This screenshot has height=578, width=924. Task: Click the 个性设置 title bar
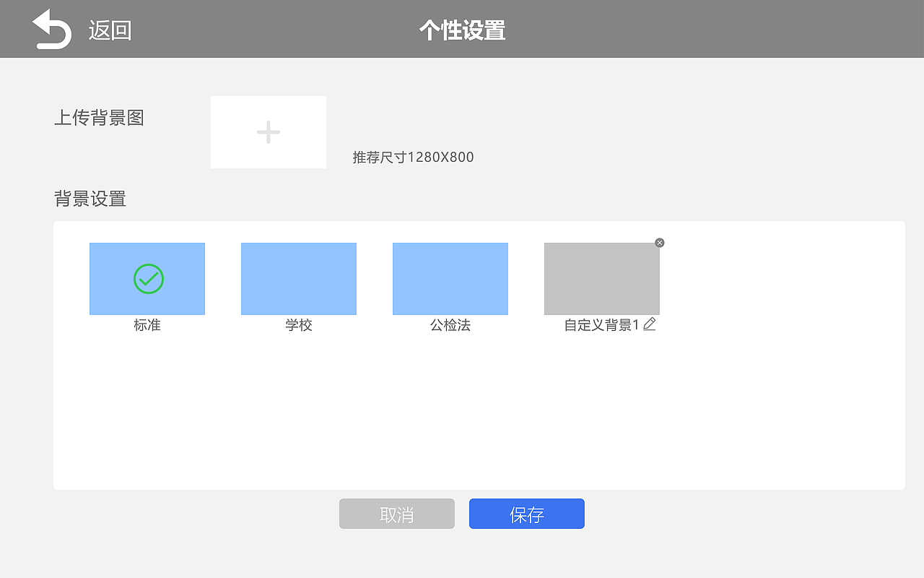pyautogui.click(x=462, y=30)
